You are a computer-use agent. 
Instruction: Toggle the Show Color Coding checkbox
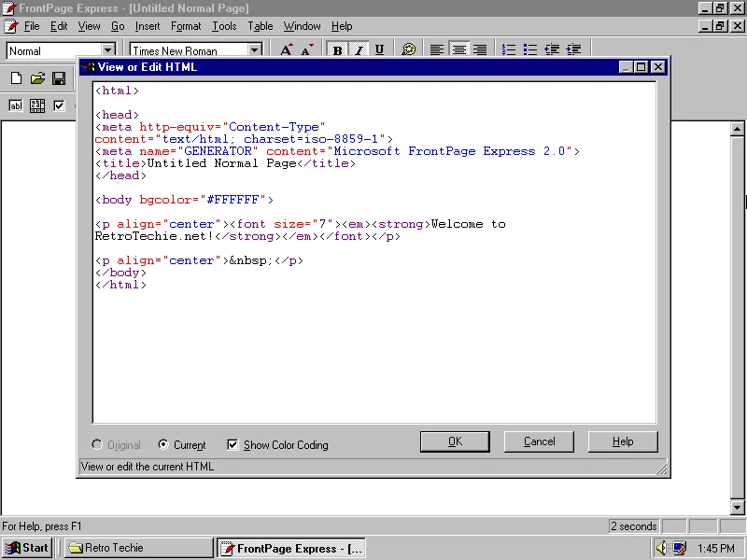[233, 444]
